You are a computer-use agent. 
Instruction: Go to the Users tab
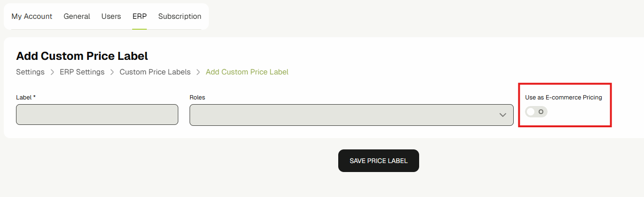point(111,16)
